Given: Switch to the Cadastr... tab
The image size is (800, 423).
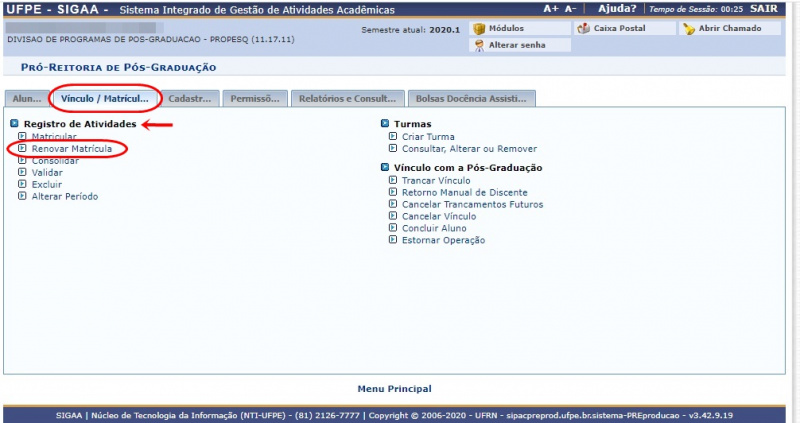Looking at the screenshot, I should tap(190, 99).
